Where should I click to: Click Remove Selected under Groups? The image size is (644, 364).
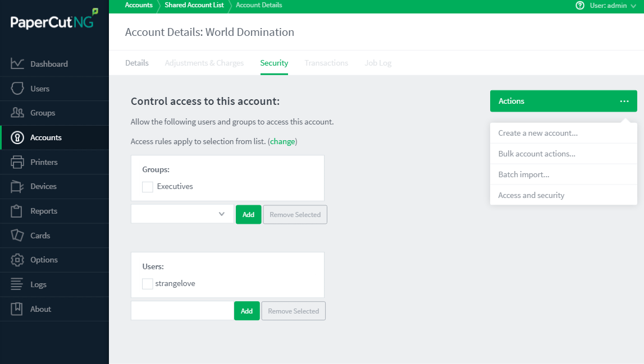point(295,215)
